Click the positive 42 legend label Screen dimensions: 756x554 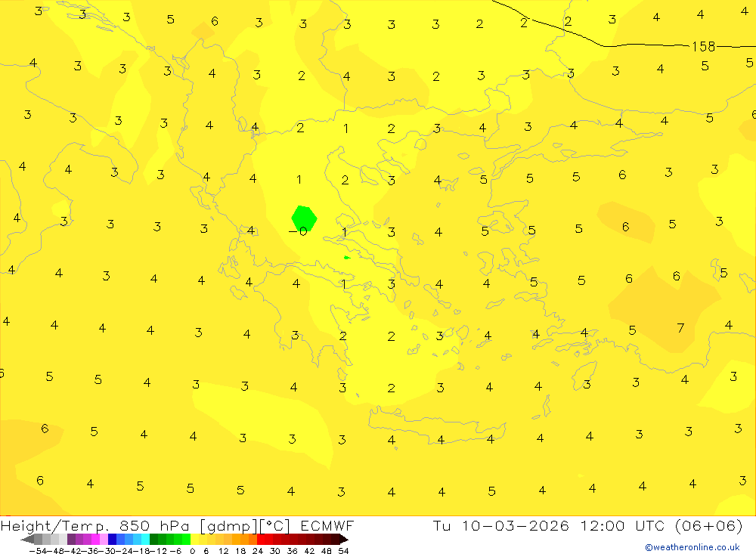(309, 551)
